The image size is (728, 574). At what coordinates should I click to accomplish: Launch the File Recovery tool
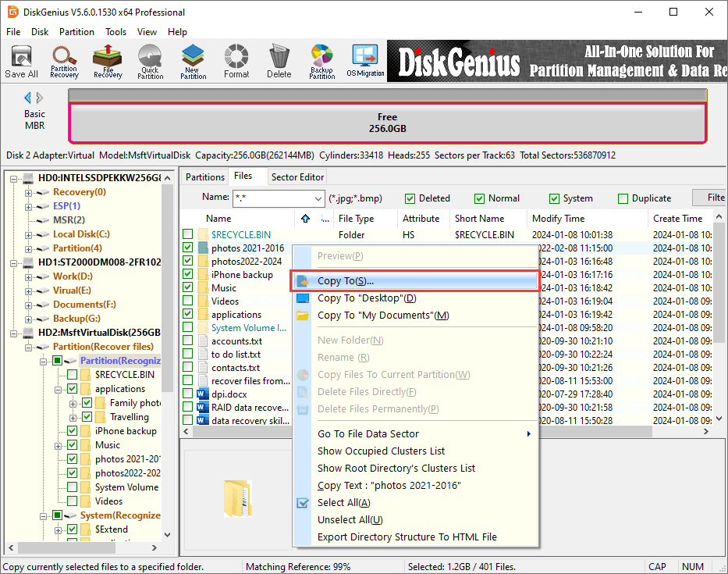tap(108, 62)
